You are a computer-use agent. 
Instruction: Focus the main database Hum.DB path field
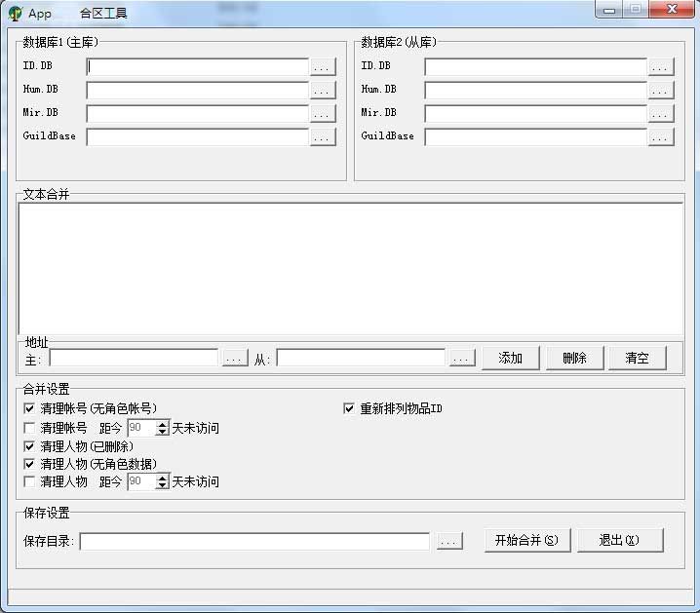[197, 90]
